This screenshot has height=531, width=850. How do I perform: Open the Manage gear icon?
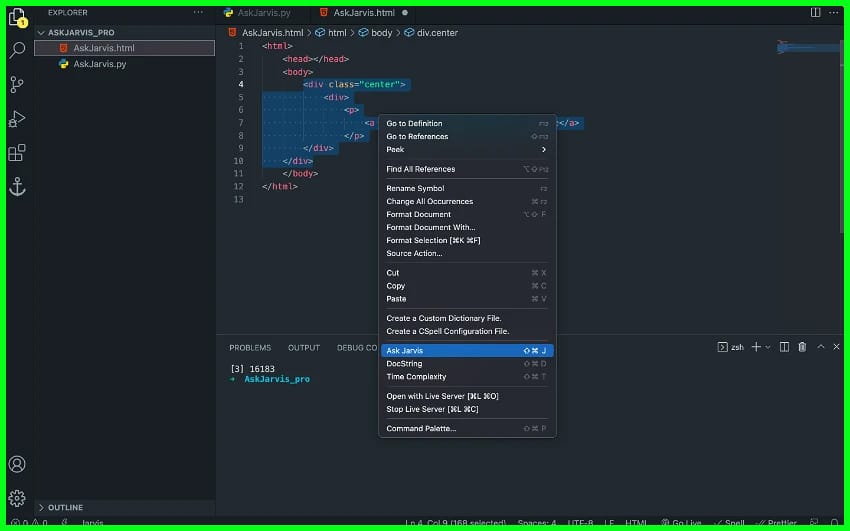coord(17,498)
